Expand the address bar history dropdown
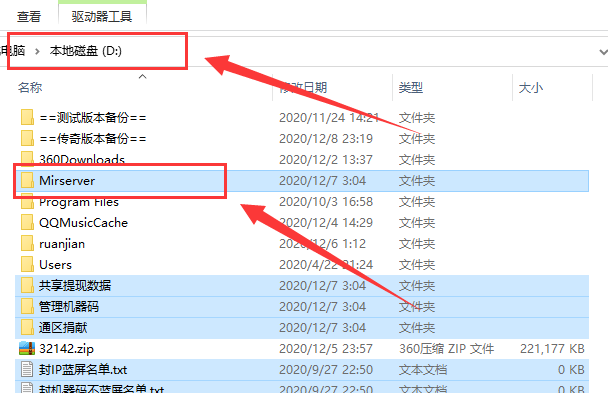This screenshot has height=393, width=608. 603,52
